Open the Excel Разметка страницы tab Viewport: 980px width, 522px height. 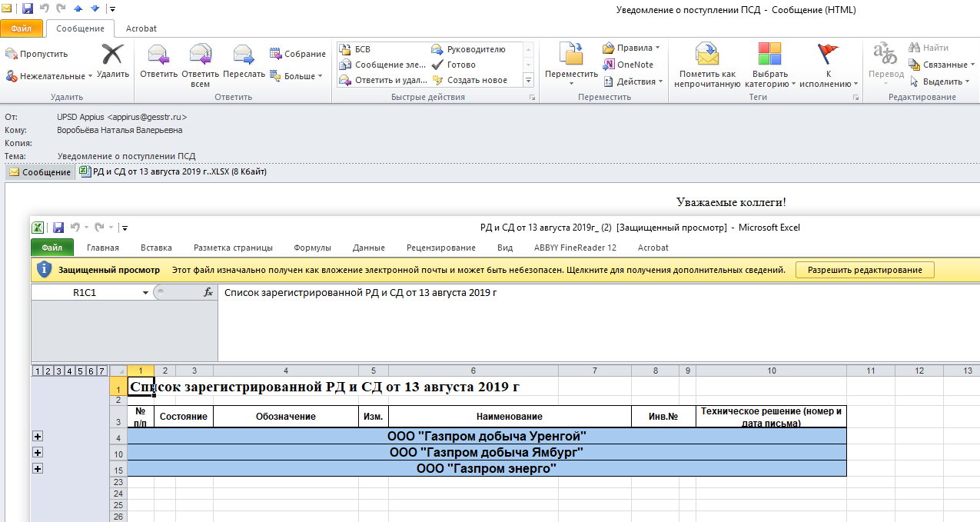coord(233,248)
